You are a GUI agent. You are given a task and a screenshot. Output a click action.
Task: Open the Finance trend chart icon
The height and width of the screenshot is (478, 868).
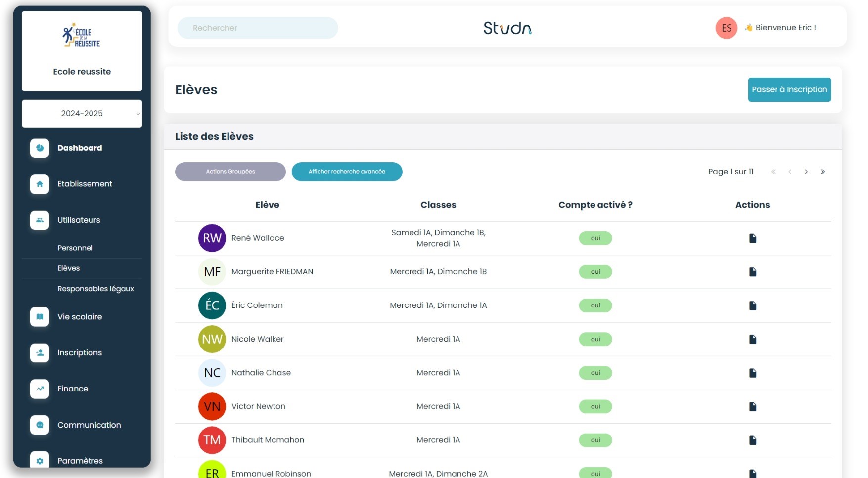click(x=40, y=389)
